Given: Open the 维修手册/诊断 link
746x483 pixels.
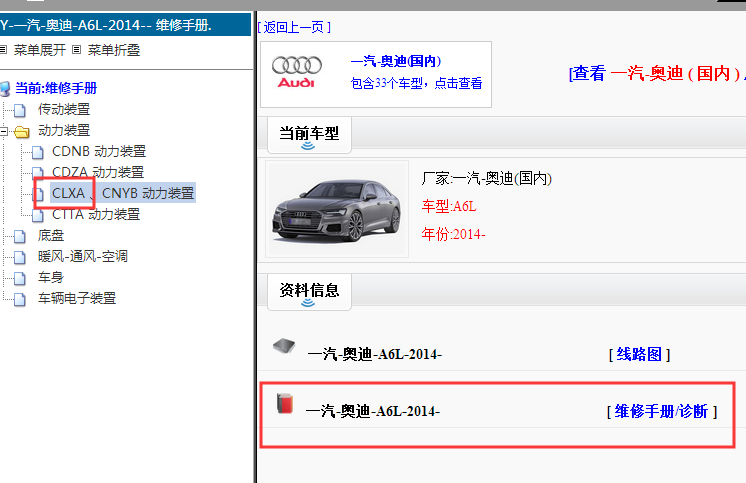Looking at the screenshot, I should 661,412.
